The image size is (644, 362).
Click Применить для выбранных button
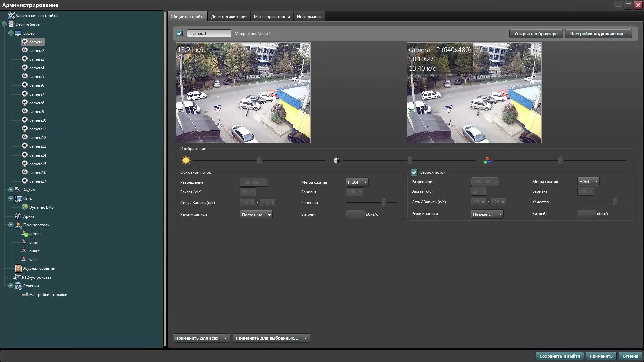click(x=267, y=338)
